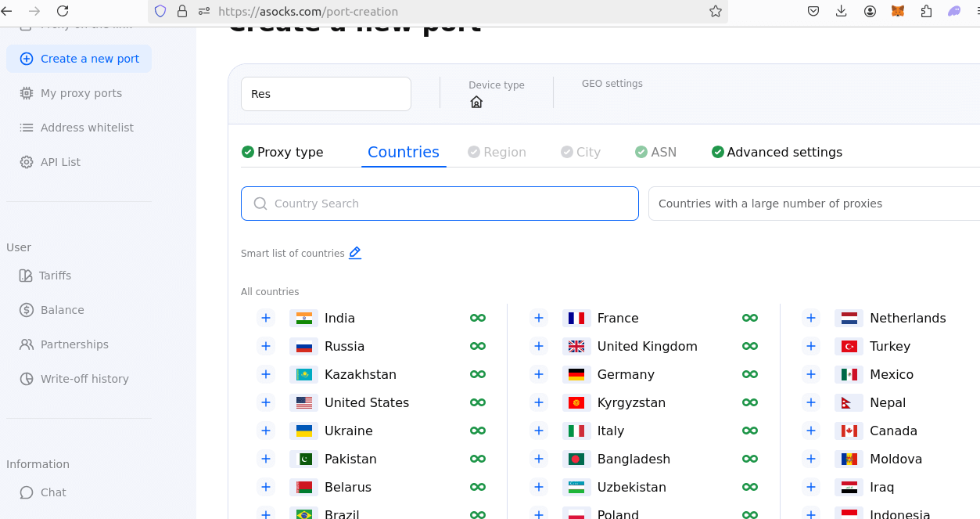Go to Address whitelist page
The width and height of the screenshot is (980, 519).
[87, 128]
